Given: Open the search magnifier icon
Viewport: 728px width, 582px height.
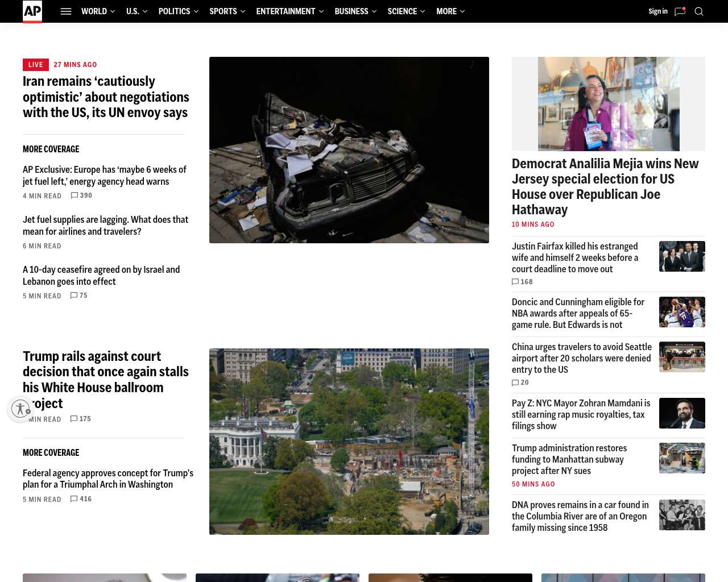Looking at the screenshot, I should (699, 11).
